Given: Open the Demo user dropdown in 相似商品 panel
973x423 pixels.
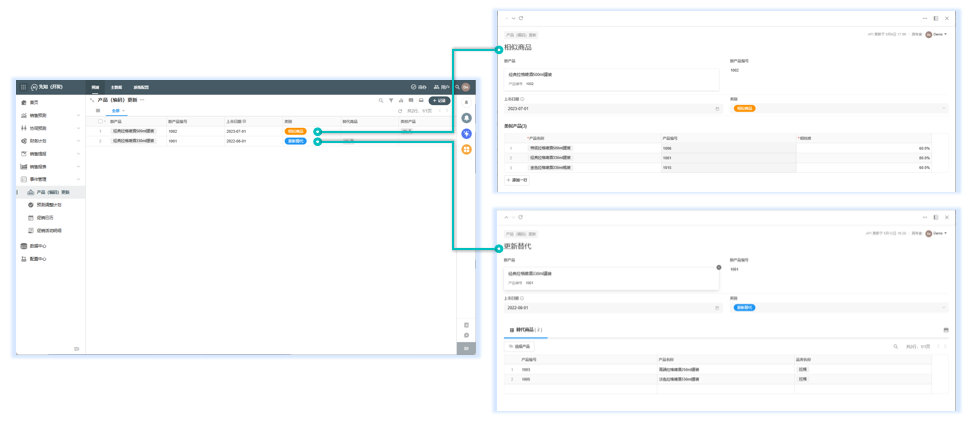Looking at the screenshot, I should tap(937, 35).
